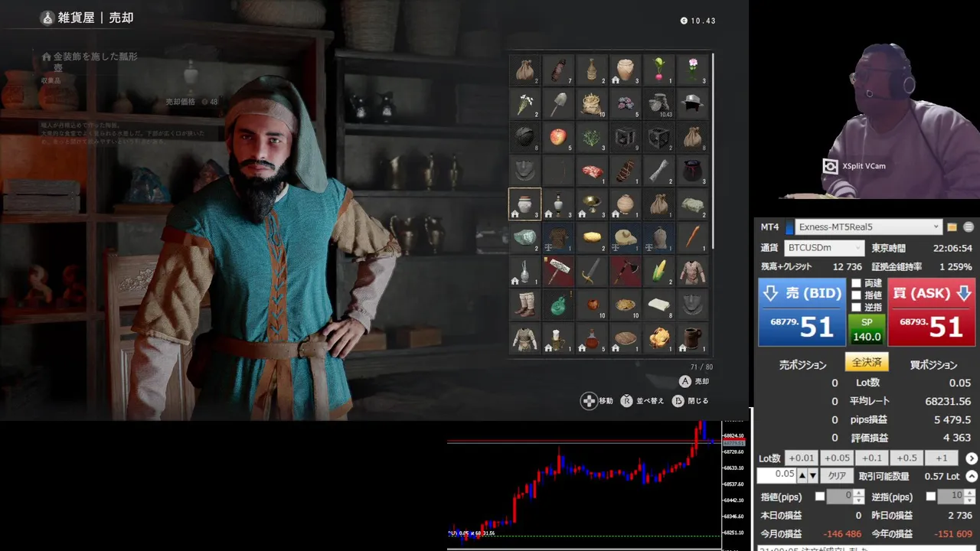Screen dimensions: 980x551
Task: Select the gray hat item
Action: 693,103
